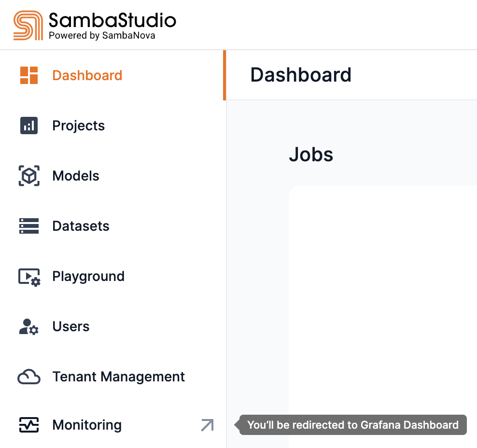This screenshot has height=448, width=477.
Task: Open the Datasets page
Action: 81,226
